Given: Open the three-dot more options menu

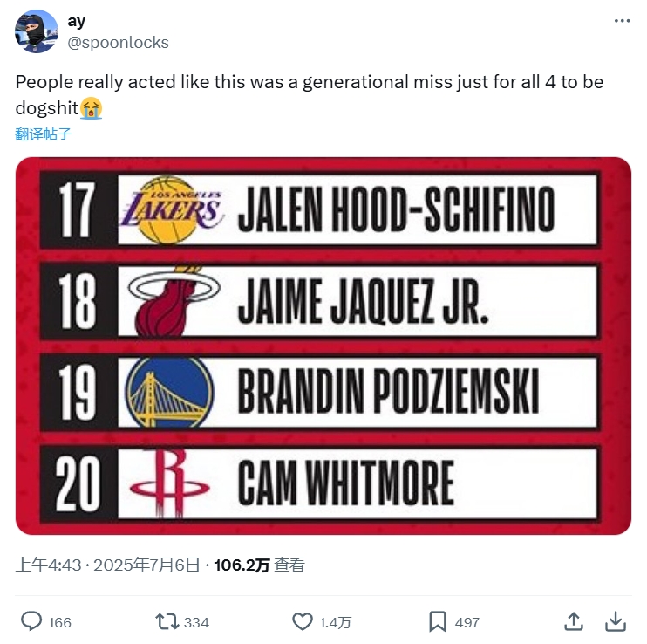Looking at the screenshot, I should tap(621, 21).
